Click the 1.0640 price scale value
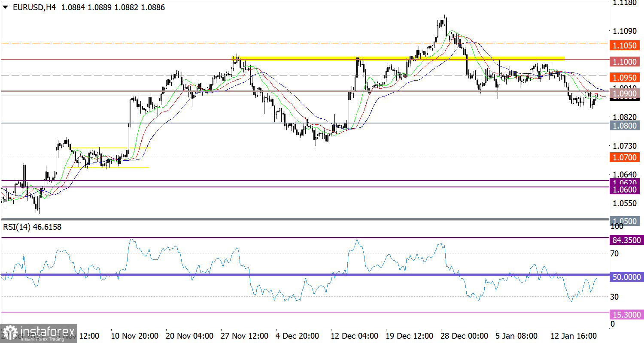644x343 pixels. [624, 174]
